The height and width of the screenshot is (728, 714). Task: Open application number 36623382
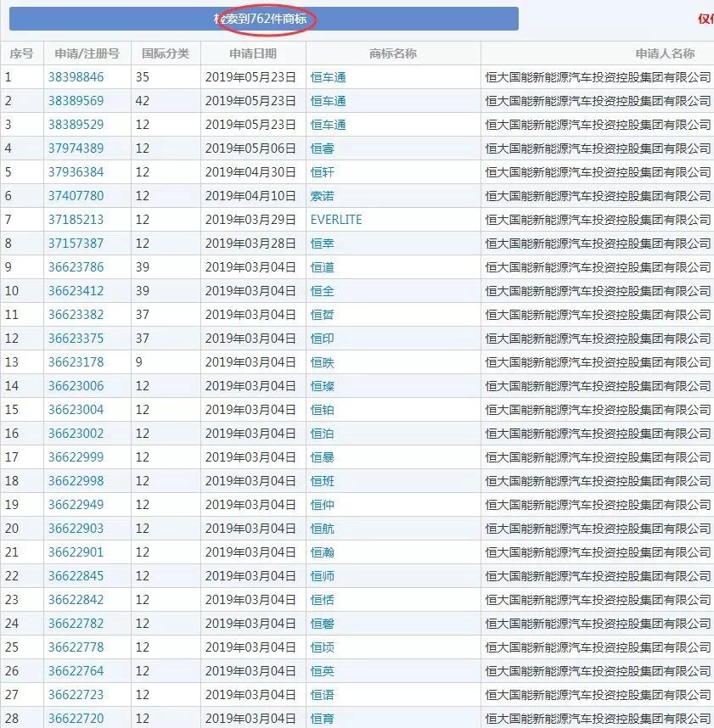coord(76,314)
